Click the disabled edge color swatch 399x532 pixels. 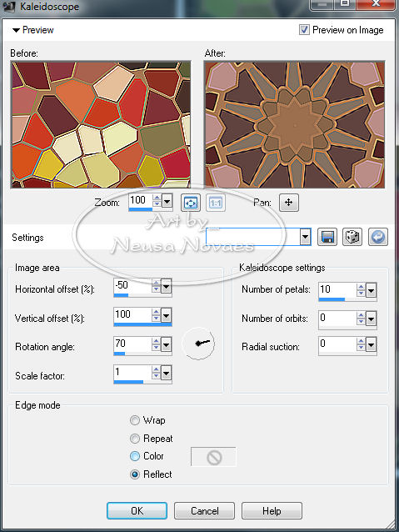coord(213,457)
